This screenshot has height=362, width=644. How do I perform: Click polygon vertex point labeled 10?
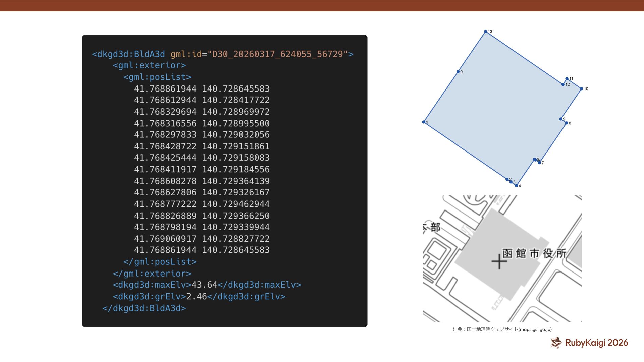click(x=581, y=89)
